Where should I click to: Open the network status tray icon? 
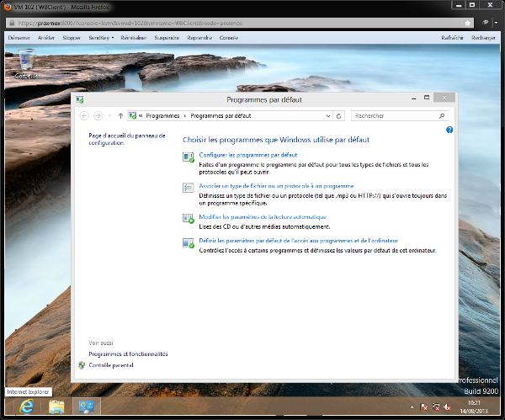pyautogui.click(x=436, y=407)
